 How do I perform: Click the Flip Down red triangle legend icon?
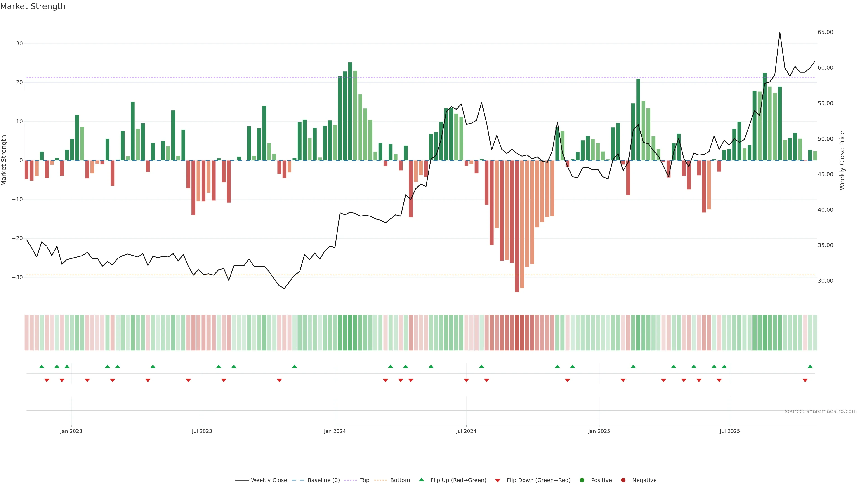point(498,481)
